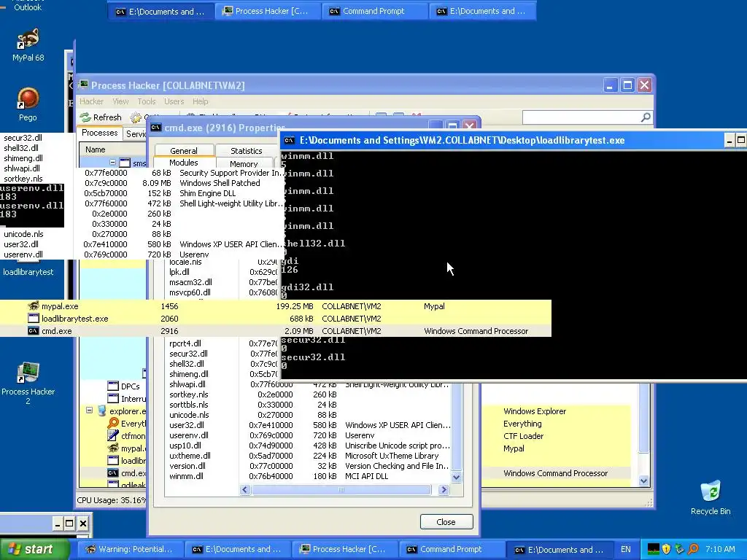This screenshot has width=747, height=560.
Task: Switch to the Warning: Potential taskbar button
Action: click(x=130, y=549)
